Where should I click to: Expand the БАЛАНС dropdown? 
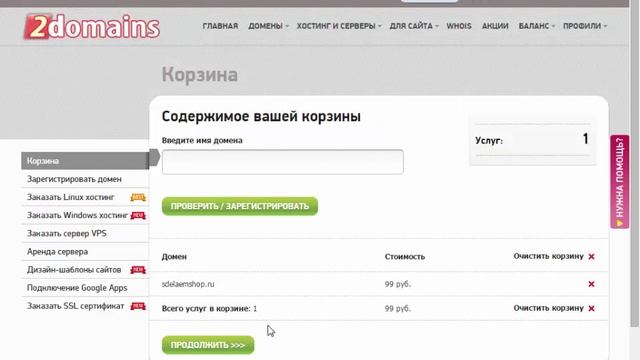click(x=537, y=26)
